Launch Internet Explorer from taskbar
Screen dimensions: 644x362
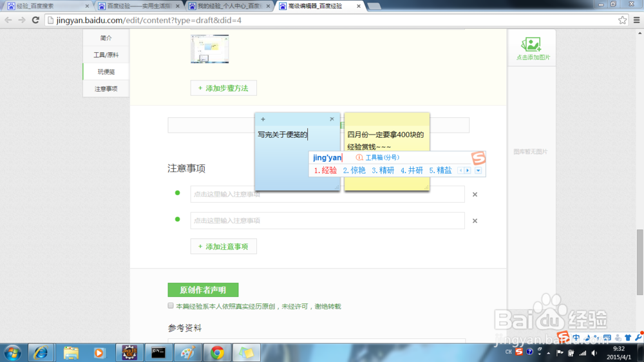40,353
